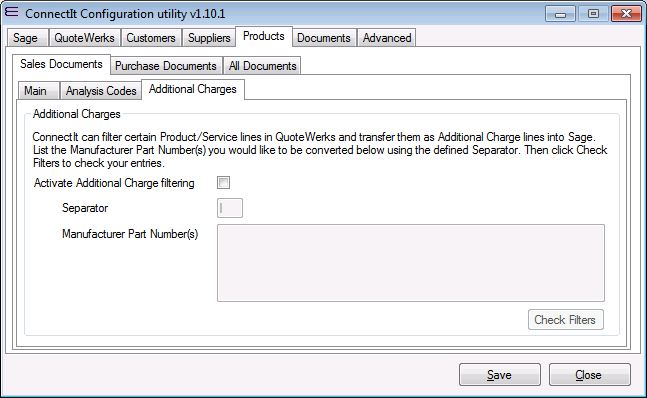Click the 'Manufacturer Part Number(s)' label
647x398 pixels.
(130, 234)
